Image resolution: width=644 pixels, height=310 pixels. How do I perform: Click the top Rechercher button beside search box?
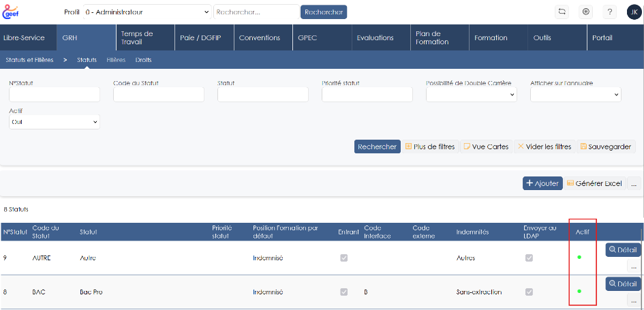click(324, 12)
